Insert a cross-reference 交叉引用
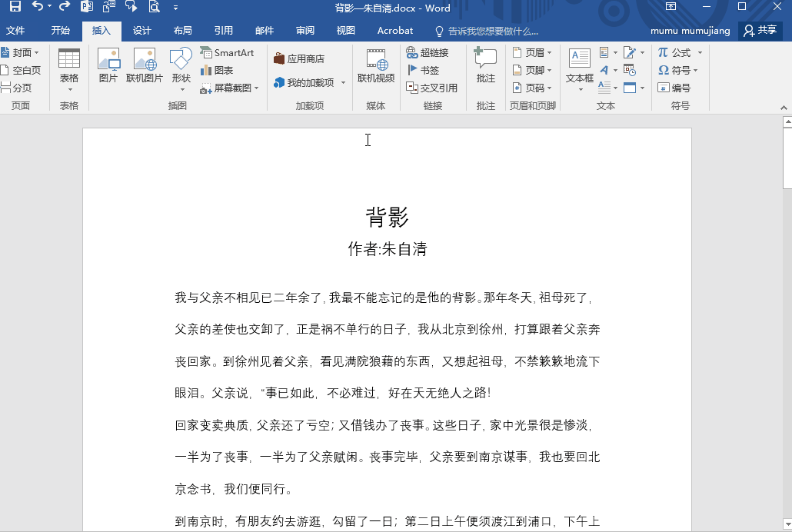This screenshot has width=792, height=532. pyautogui.click(x=432, y=88)
